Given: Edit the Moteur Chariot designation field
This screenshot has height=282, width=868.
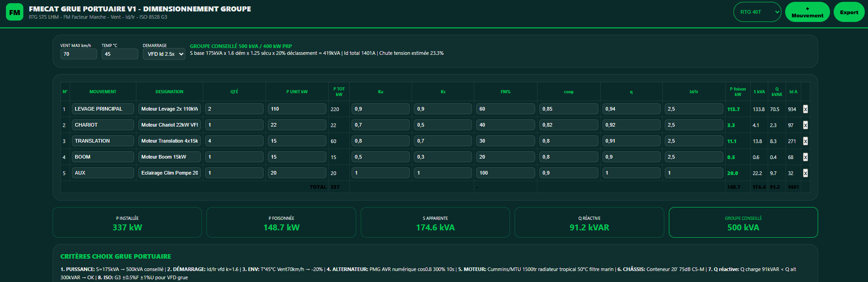Looking at the screenshot, I should click(169, 125).
